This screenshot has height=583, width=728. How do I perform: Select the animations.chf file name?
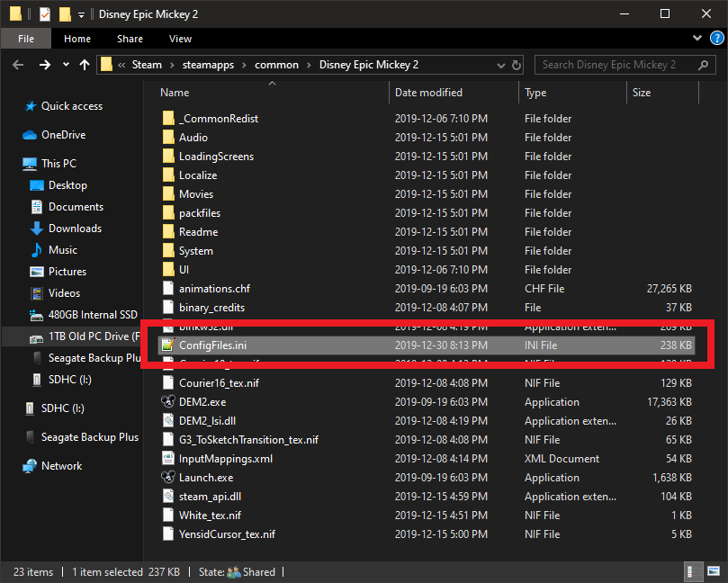214,289
